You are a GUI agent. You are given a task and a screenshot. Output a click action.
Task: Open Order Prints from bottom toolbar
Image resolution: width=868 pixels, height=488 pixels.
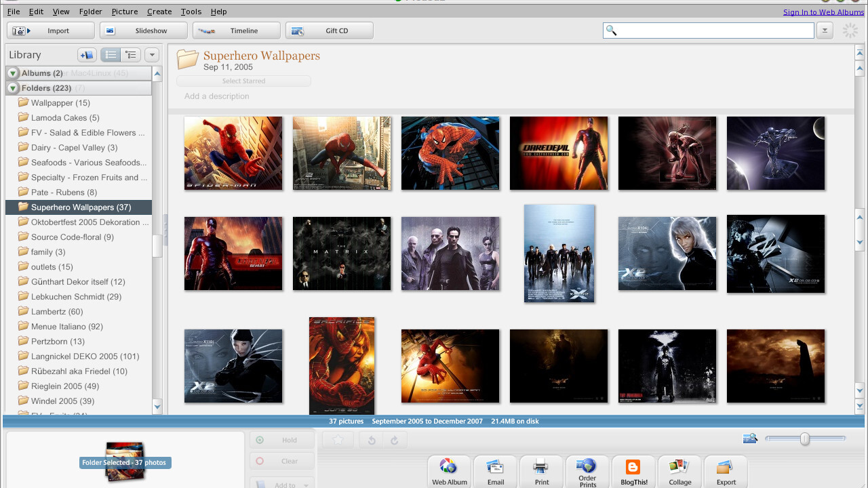587,469
